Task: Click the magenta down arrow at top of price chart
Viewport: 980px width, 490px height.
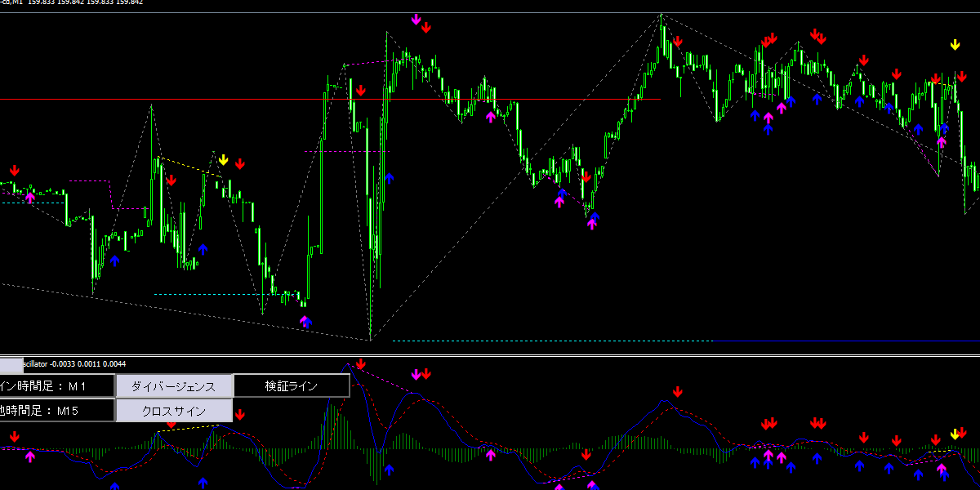Action: [416, 19]
